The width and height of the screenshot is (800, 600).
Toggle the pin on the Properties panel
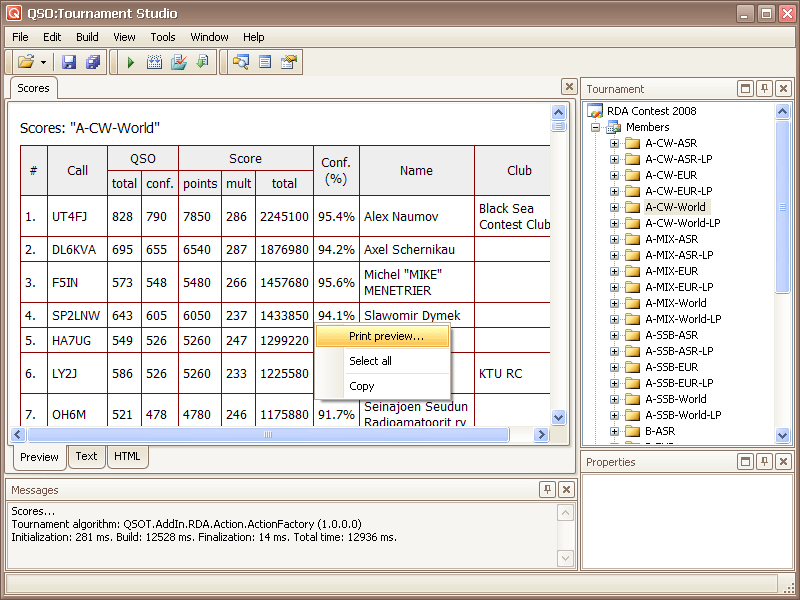[x=765, y=462]
